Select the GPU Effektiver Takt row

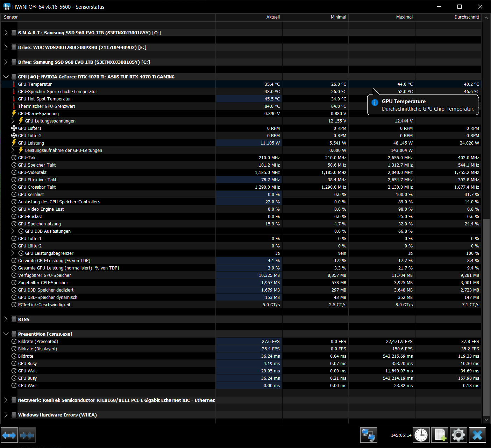(241, 180)
